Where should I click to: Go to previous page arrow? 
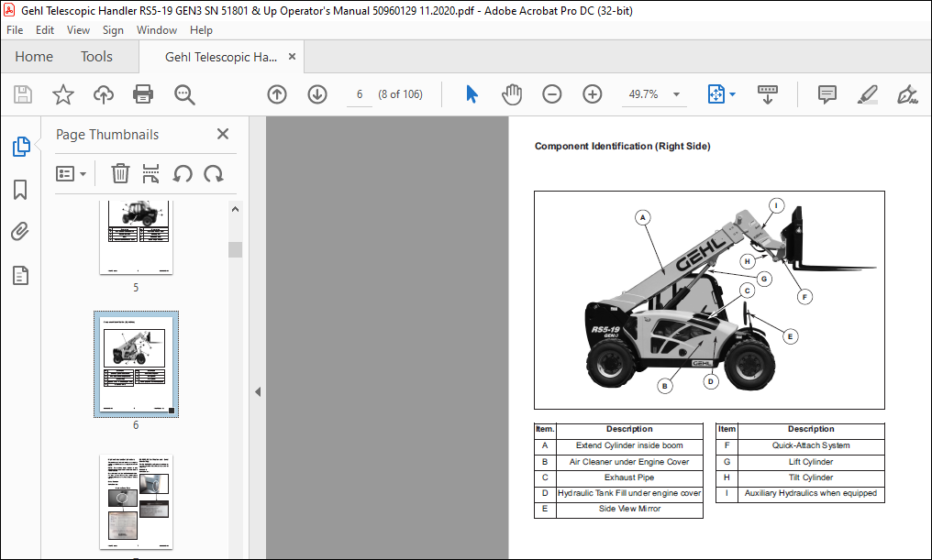coord(277,94)
